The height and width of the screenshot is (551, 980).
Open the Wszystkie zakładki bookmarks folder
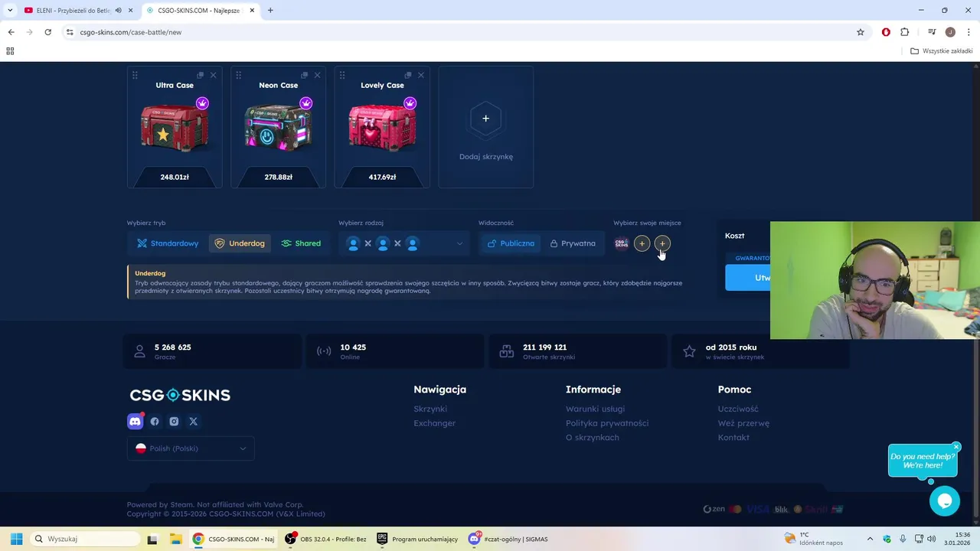(x=942, y=51)
